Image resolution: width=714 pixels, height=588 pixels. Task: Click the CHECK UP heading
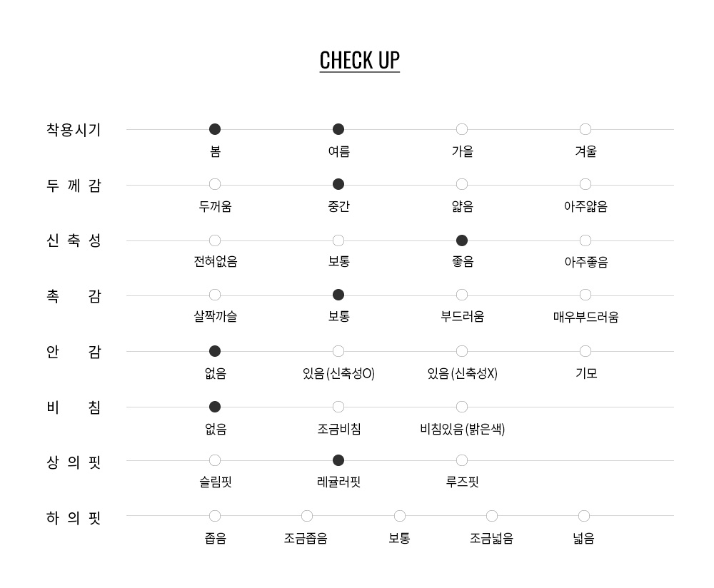(x=360, y=60)
